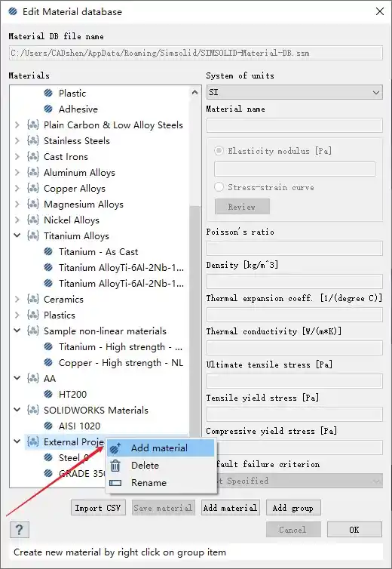Collapse the SOLIDWORKS Materials group
392x569 pixels.
17,410
